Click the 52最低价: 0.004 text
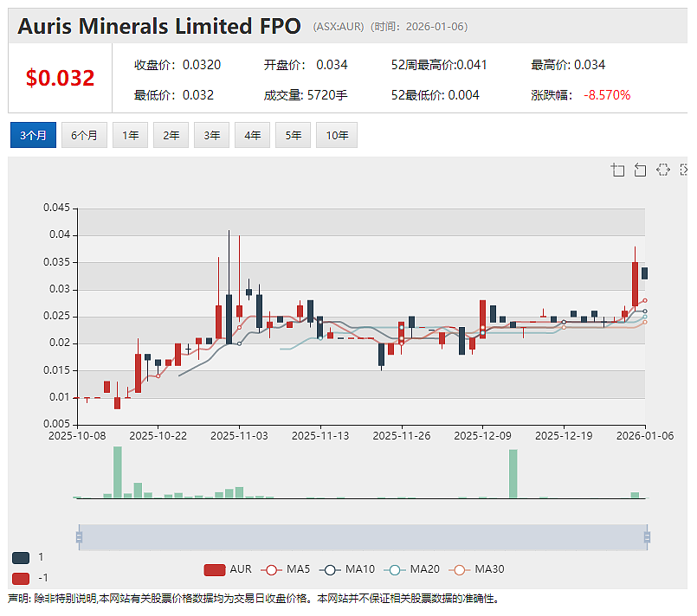This screenshot has height=616, width=697. (435, 95)
